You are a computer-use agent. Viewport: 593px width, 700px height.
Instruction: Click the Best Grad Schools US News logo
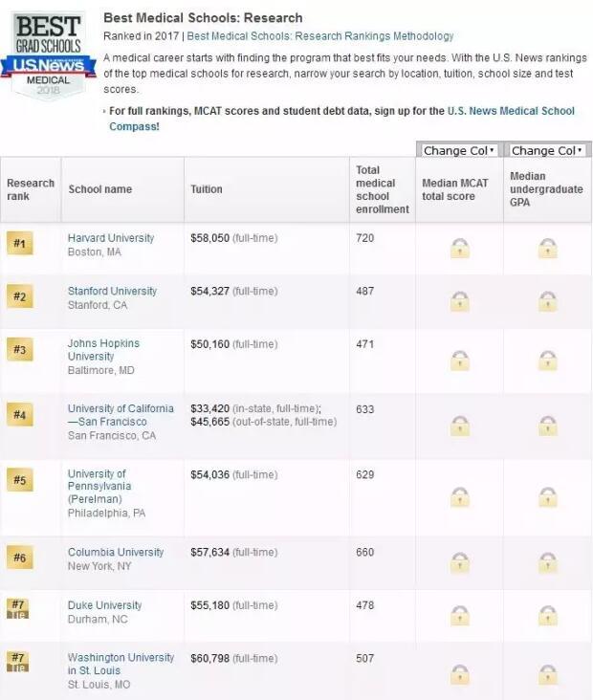click(x=48, y=55)
